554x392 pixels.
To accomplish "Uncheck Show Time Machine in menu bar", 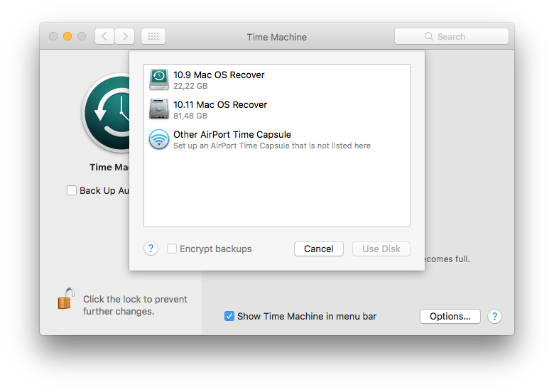I will point(229,316).
